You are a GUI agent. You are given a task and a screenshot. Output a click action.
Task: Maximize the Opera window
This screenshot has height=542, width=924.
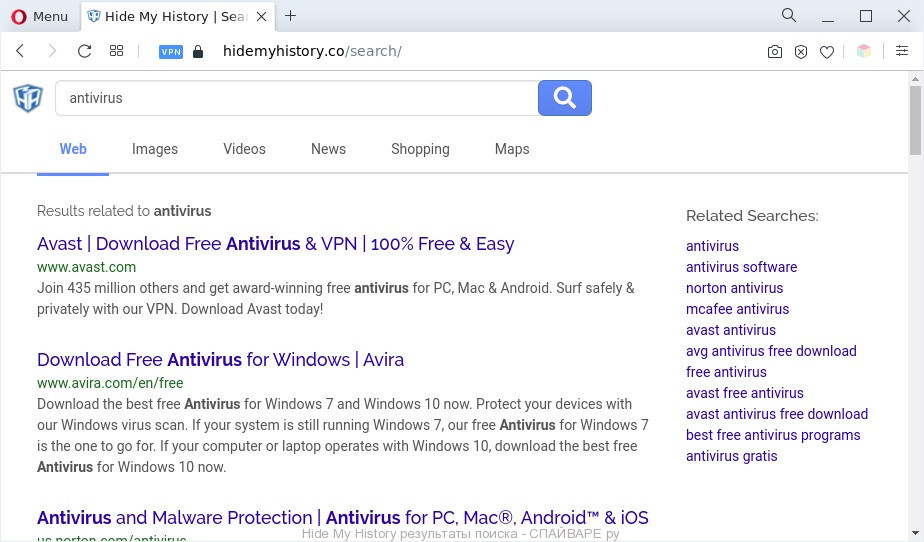pyautogui.click(x=866, y=16)
